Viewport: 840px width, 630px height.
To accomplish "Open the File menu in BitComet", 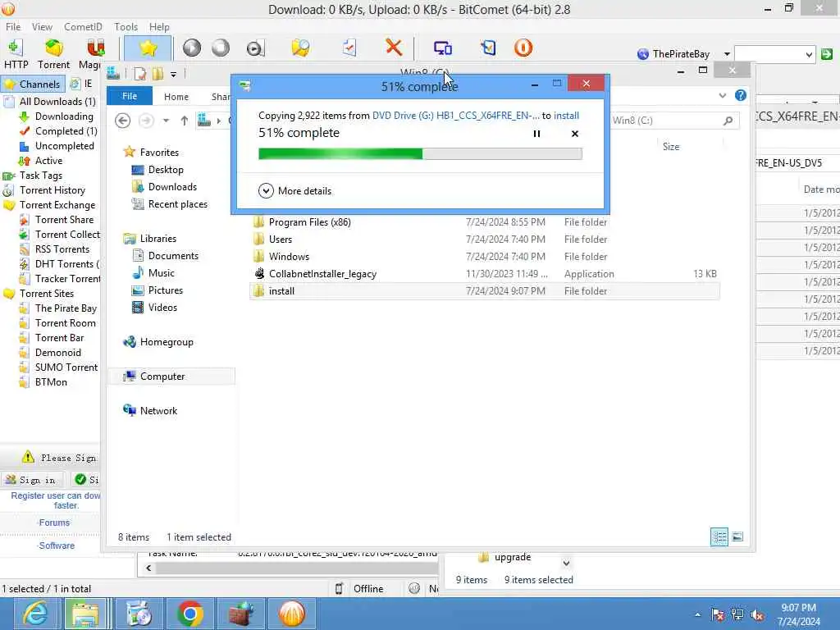I will [13, 27].
